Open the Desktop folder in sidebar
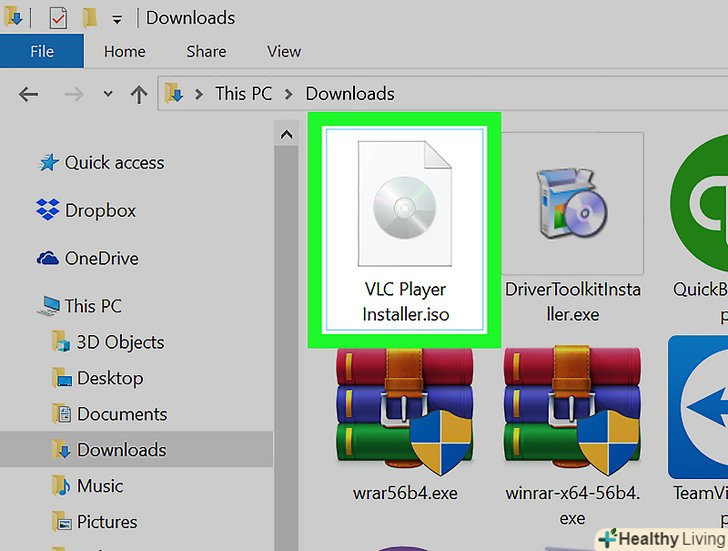Screen dimensions: 728x551 tap(110, 378)
